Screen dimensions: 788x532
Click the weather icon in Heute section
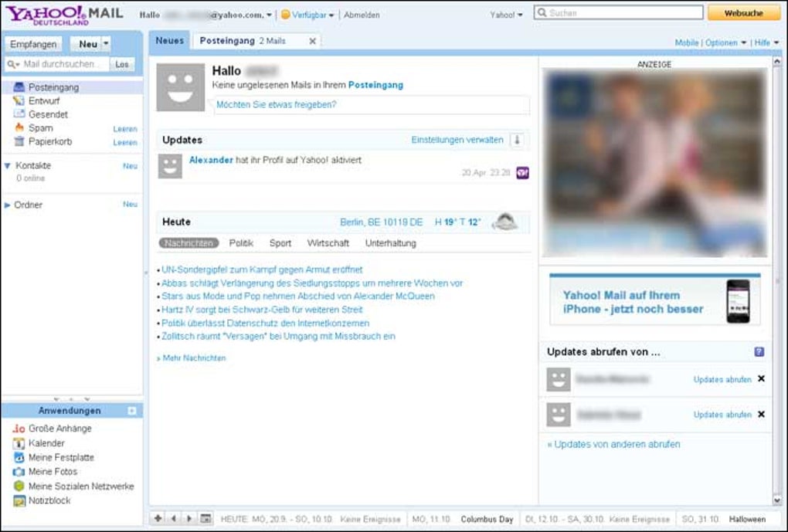pyautogui.click(x=505, y=221)
